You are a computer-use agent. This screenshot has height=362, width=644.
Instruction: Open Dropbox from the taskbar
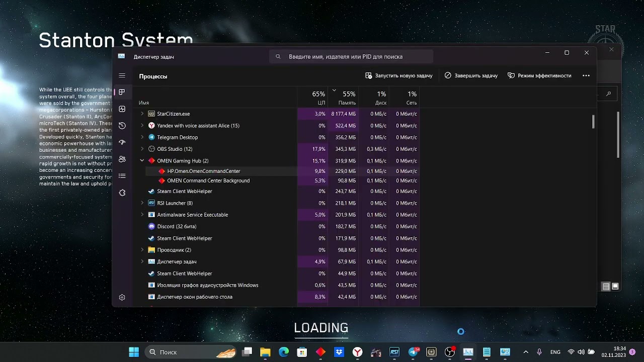tap(339, 352)
